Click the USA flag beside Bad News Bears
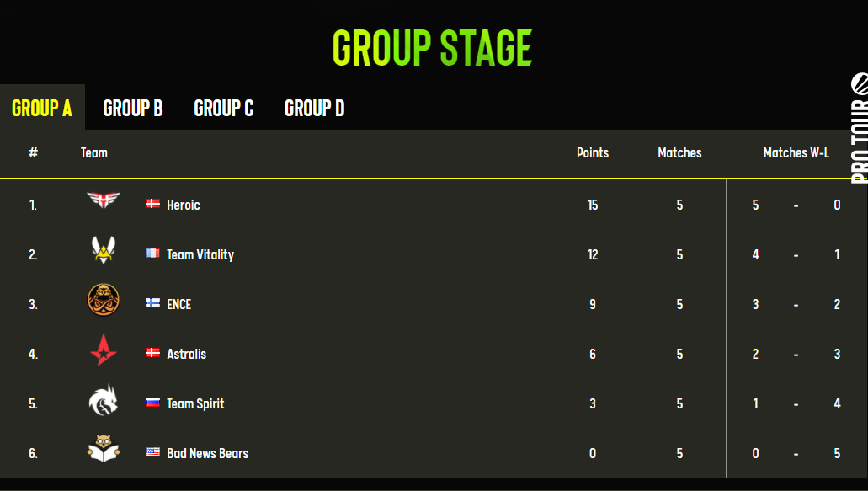The height and width of the screenshot is (491, 868). tap(152, 452)
